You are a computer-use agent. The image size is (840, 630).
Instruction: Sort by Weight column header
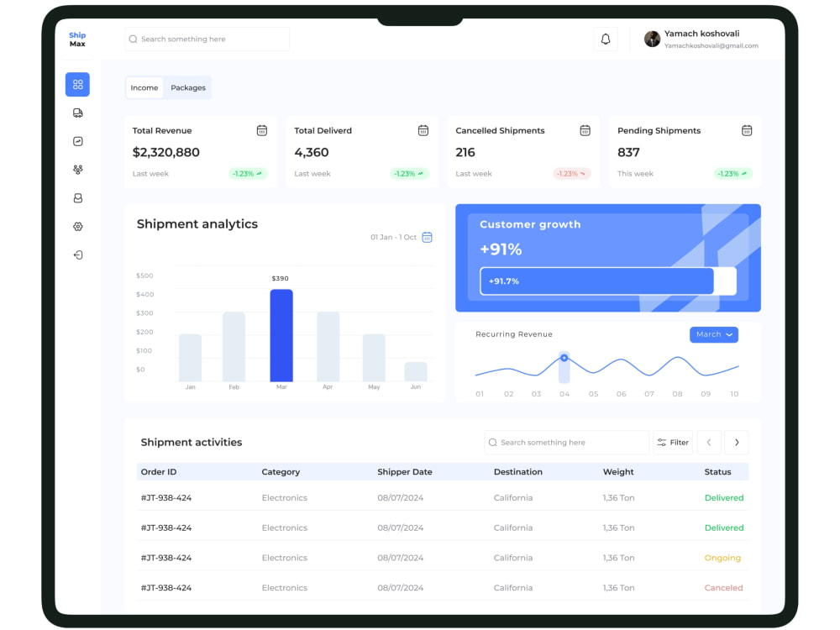(618, 472)
